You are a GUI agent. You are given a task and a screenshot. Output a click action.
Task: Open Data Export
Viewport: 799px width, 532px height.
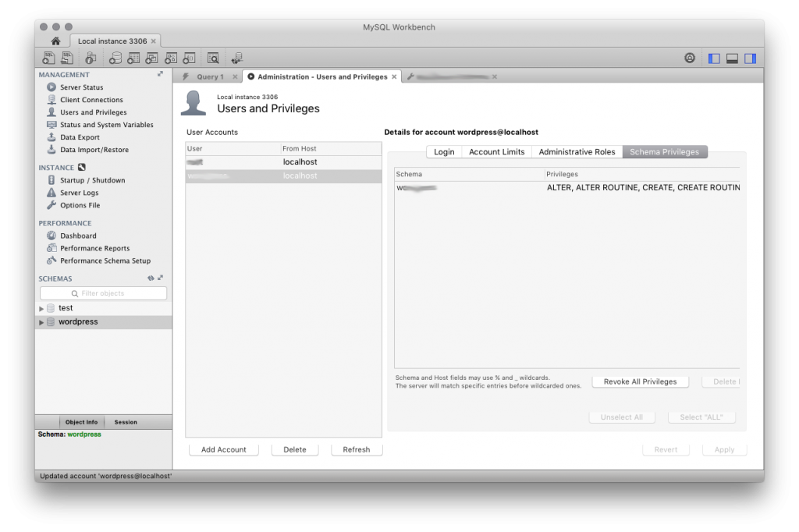[80, 137]
